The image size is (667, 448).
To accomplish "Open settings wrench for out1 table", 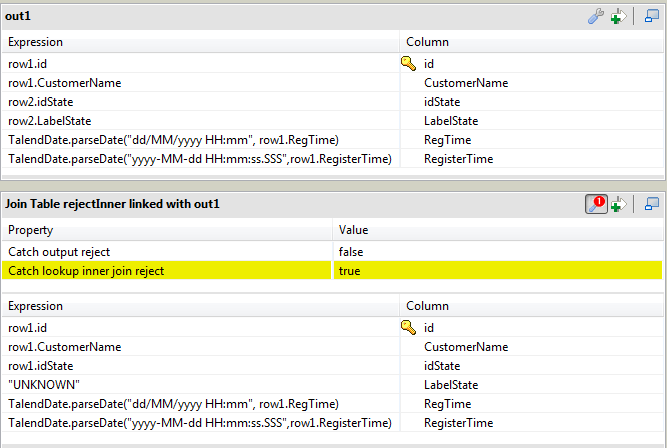I will [595, 17].
